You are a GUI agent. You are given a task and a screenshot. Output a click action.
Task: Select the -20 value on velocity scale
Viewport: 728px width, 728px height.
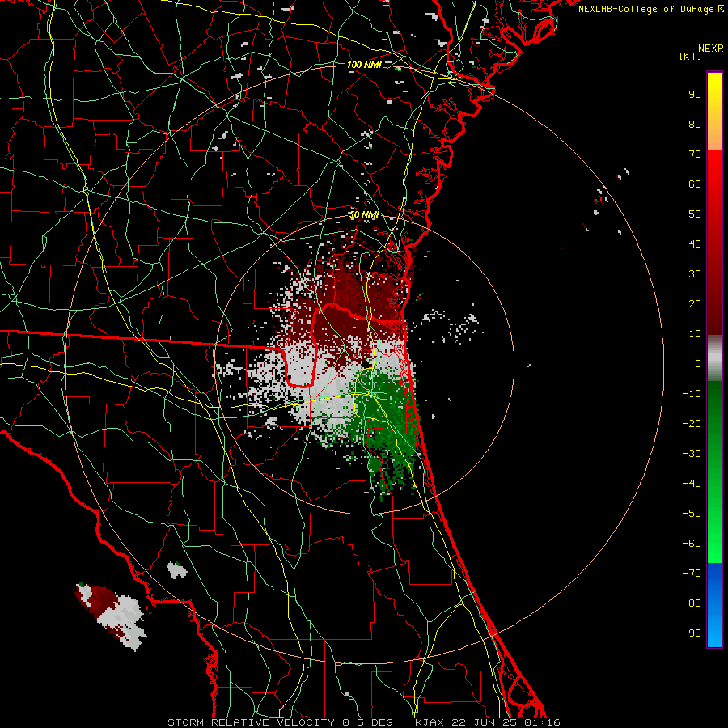(x=692, y=424)
